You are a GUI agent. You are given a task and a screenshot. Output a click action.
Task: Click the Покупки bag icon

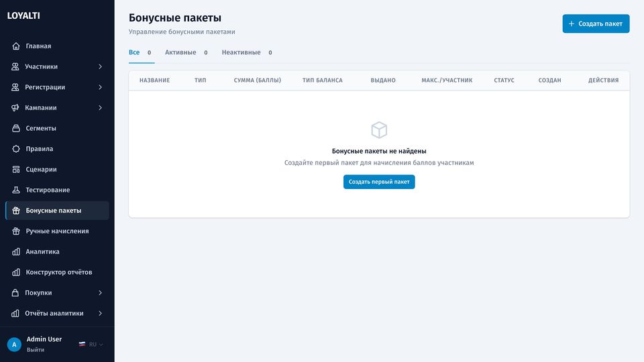(x=15, y=293)
